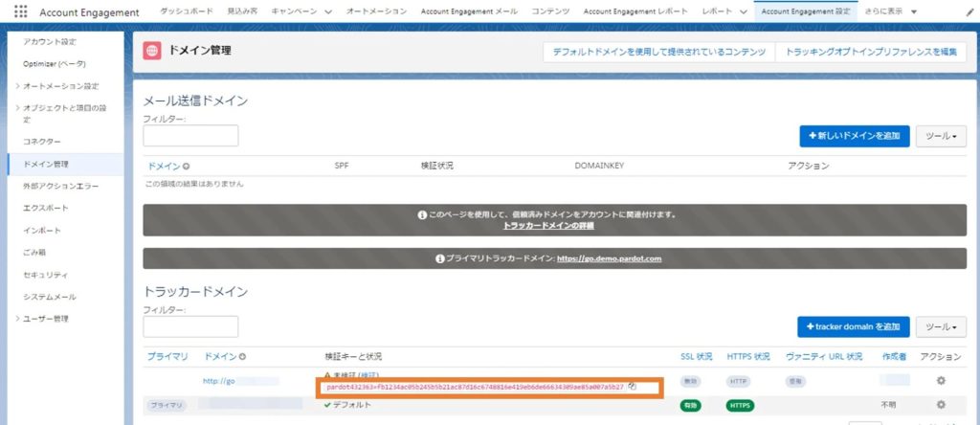Click the pencil edit icon in nav bar
Viewport: 980px width, 425px height.
pos(970,12)
